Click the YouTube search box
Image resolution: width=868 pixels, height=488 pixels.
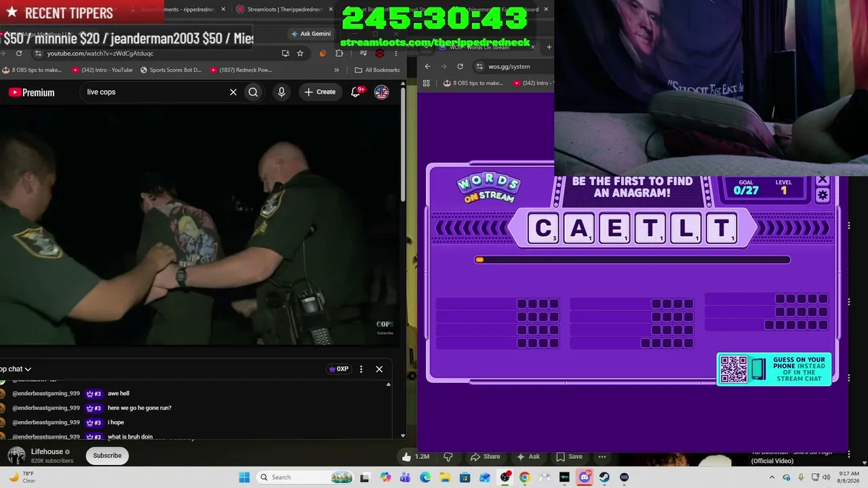click(x=155, y=92)
